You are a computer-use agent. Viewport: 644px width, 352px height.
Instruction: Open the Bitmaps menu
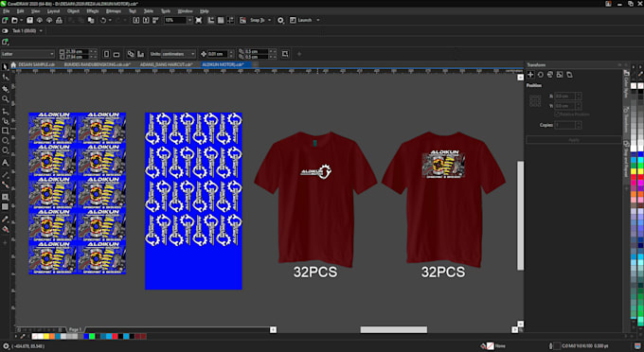(114, 11)
